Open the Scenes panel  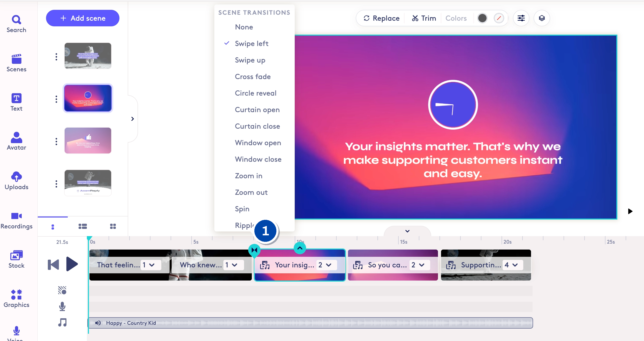(x=16, y=63)
